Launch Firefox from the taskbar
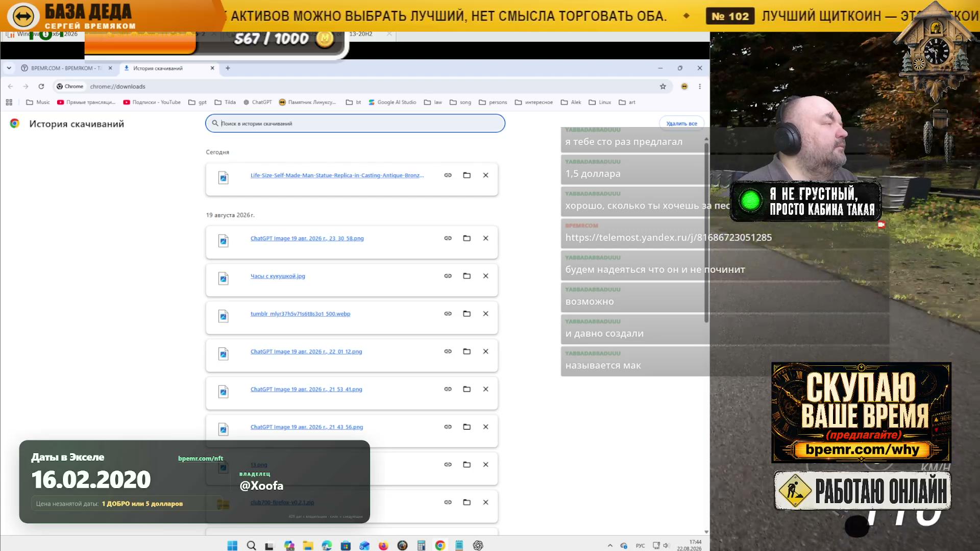This screenshot has height=551, width=980. pyautogui.click(x=383, y=545)
